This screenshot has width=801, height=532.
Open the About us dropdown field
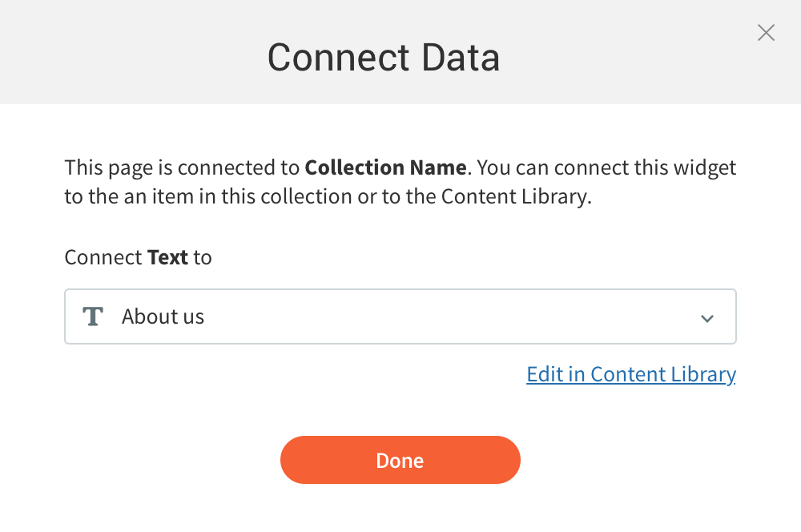pos(400,316)
